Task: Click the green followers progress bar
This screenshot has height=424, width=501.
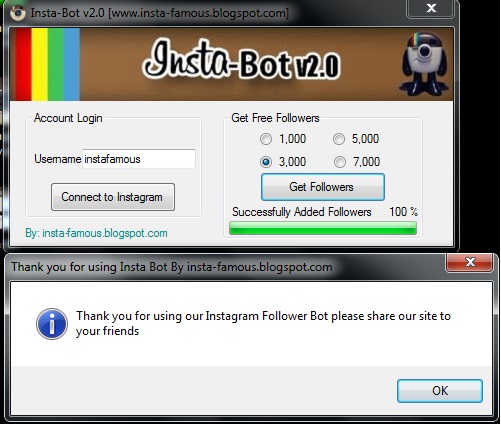Action: pyautogui.click(x=323, y=229)
